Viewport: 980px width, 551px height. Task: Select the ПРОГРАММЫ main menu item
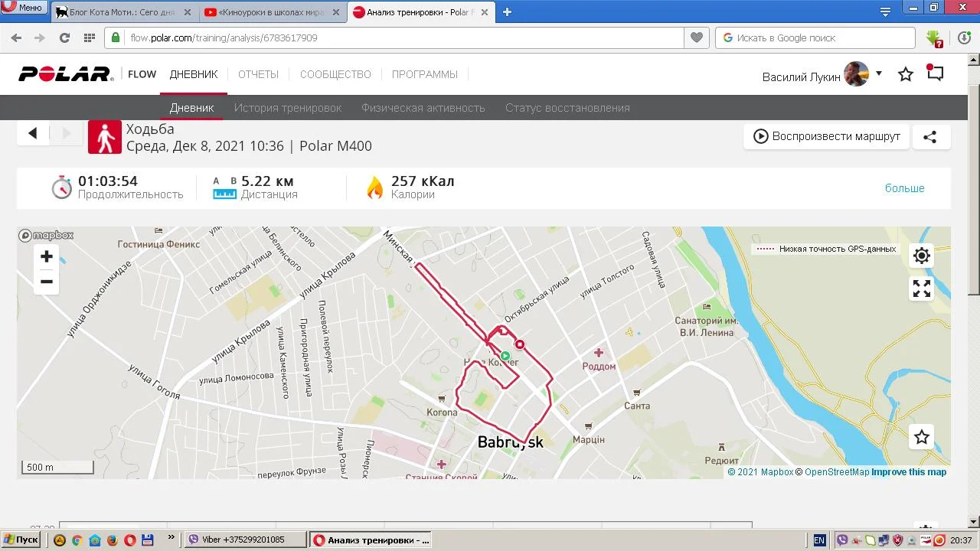[x=425, y=74]
